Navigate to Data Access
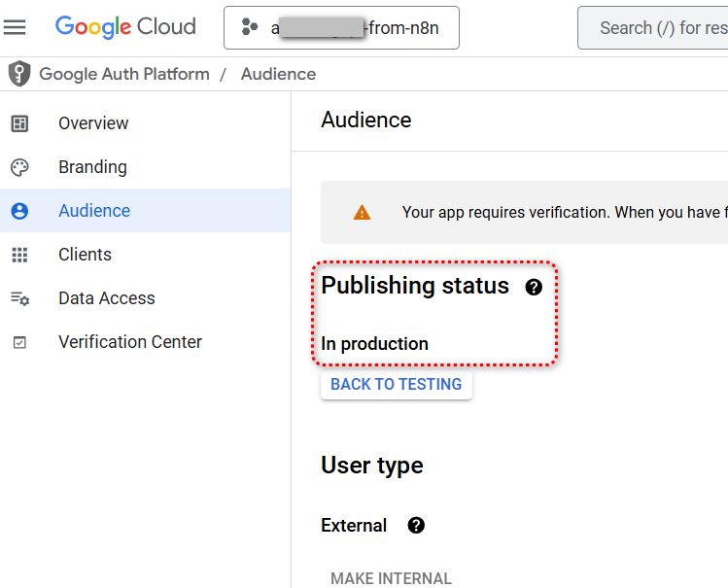Screen dimensions: 728x588 click(146, 298)
